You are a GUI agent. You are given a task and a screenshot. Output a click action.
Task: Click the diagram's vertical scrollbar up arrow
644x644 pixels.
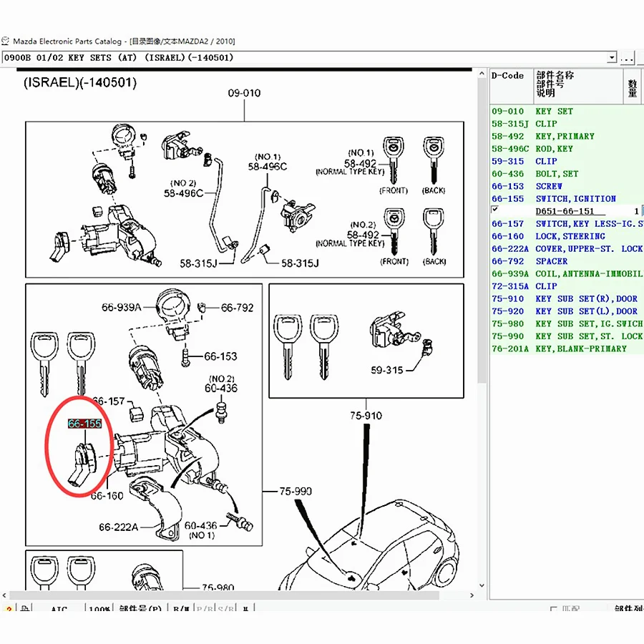(482, 74)
